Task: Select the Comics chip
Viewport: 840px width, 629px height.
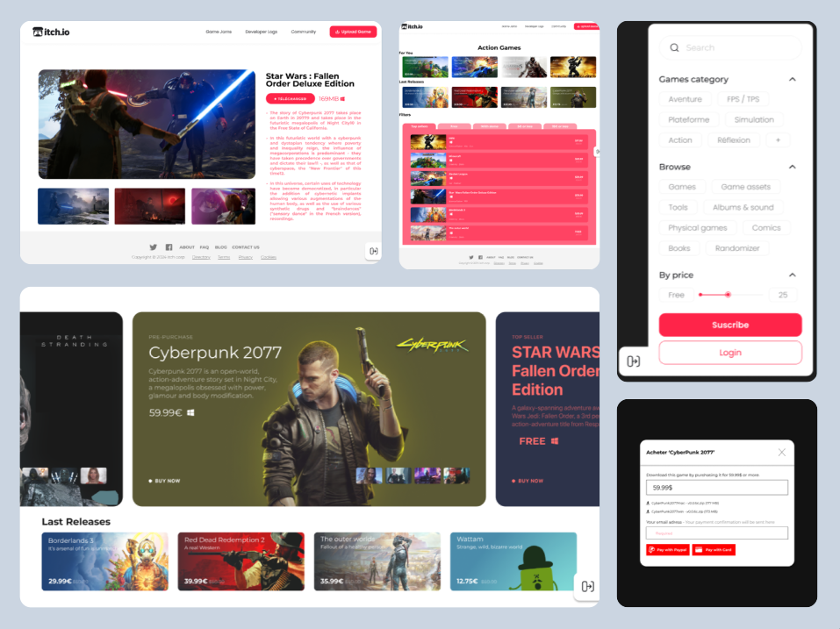Action: pos(766,227)
